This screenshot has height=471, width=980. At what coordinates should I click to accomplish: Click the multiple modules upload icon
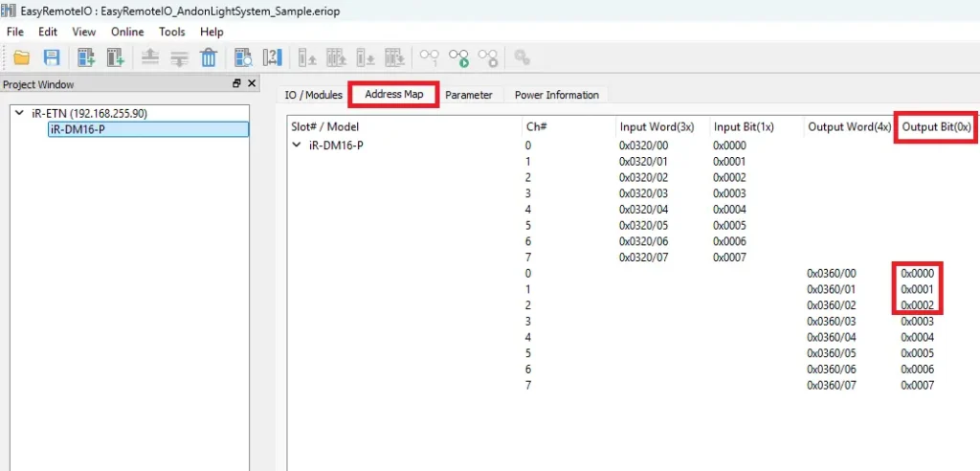336,58
